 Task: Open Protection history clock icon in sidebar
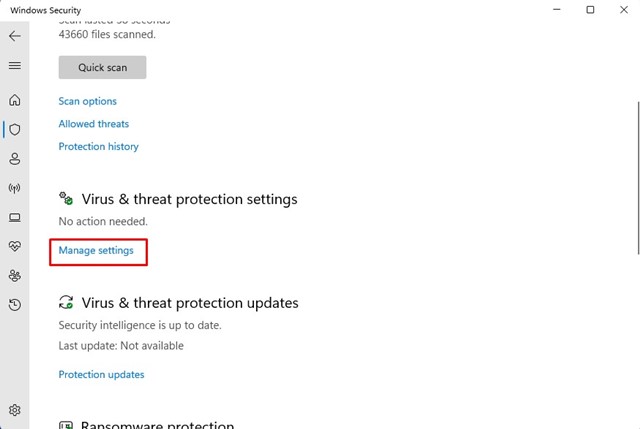pyautogui.click(x=15, y=305)
